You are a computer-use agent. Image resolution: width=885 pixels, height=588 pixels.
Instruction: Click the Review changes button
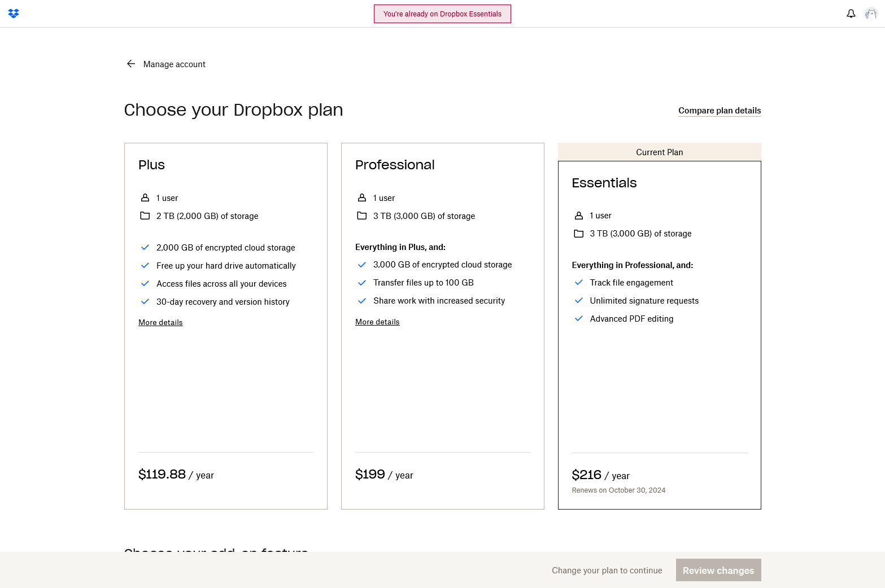718,570
